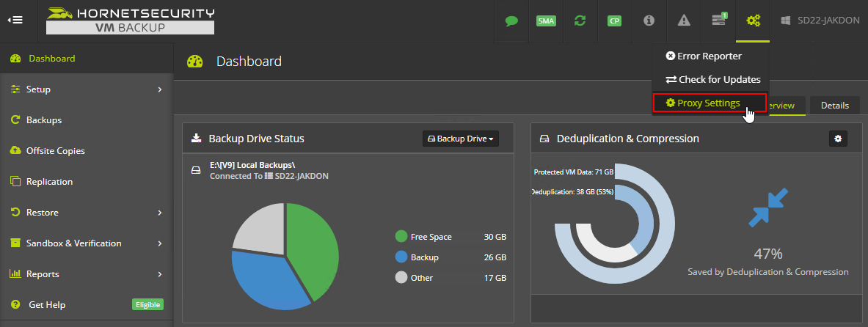Image resolution: width=868 pixels, height=327 pixels.
Task: Click the green refresh arrows icon
Action: [580, 21]
